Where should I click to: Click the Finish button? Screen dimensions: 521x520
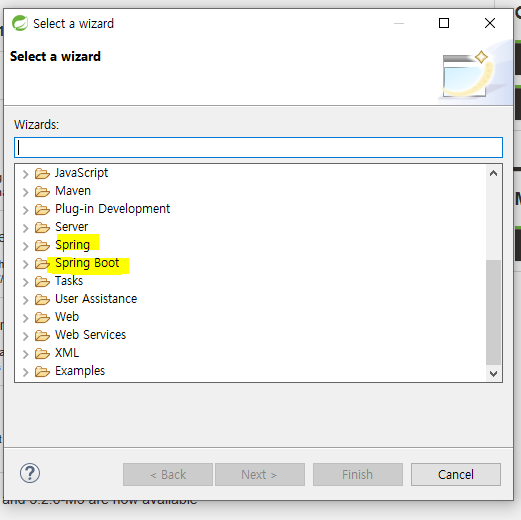358,474
